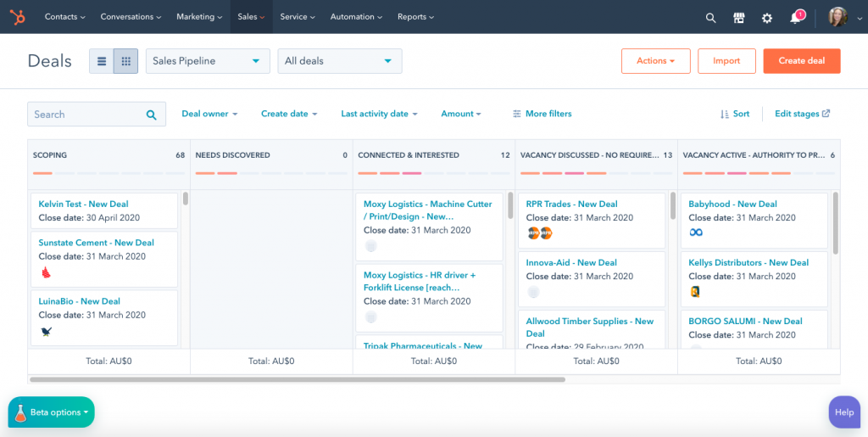The height and width of the screenshot is (437, 868).
Task: Open More filters
Action: (542, 114)
